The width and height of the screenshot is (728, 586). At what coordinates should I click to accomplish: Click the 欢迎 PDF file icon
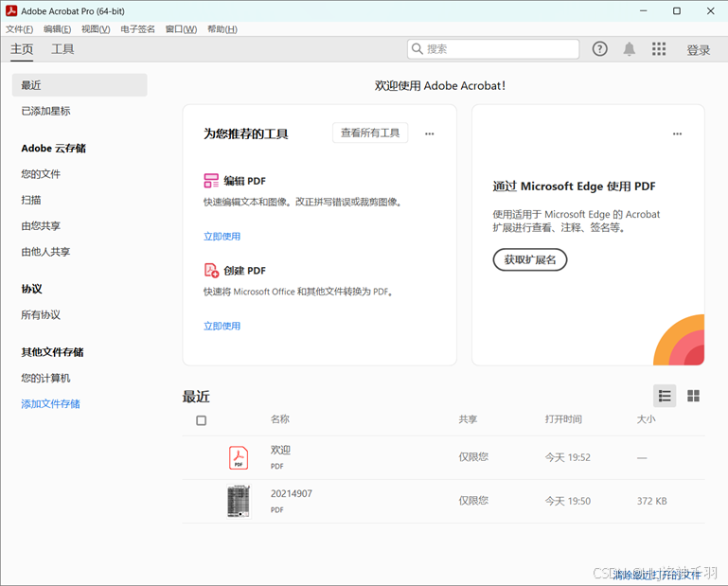(x=239, y=457)
